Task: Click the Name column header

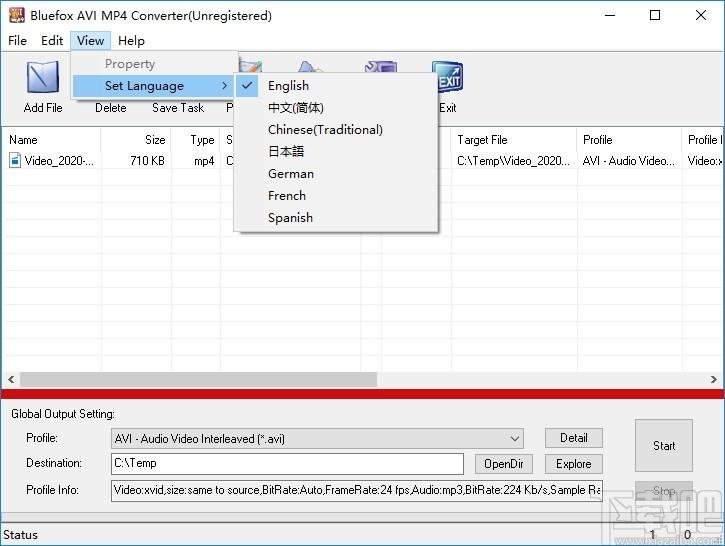Action: 52,140
